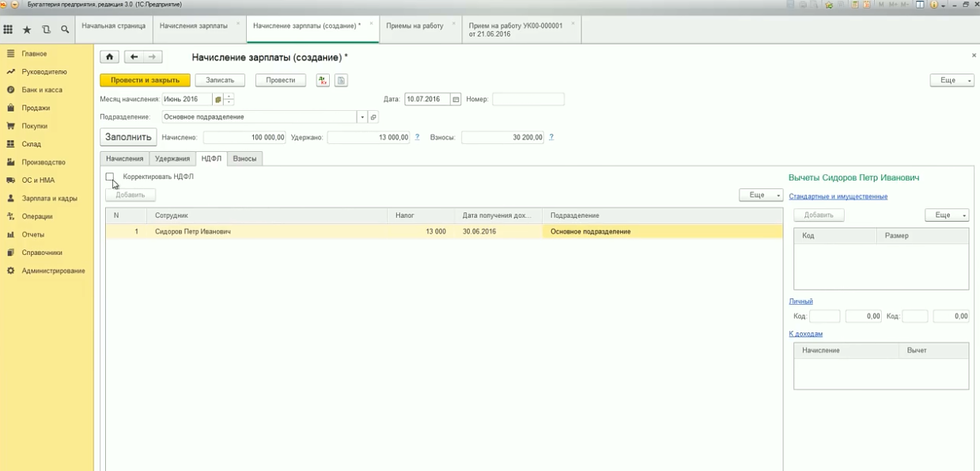Click question mark beside Взносы
Viewport: 980px width, 471px height.
551,137
